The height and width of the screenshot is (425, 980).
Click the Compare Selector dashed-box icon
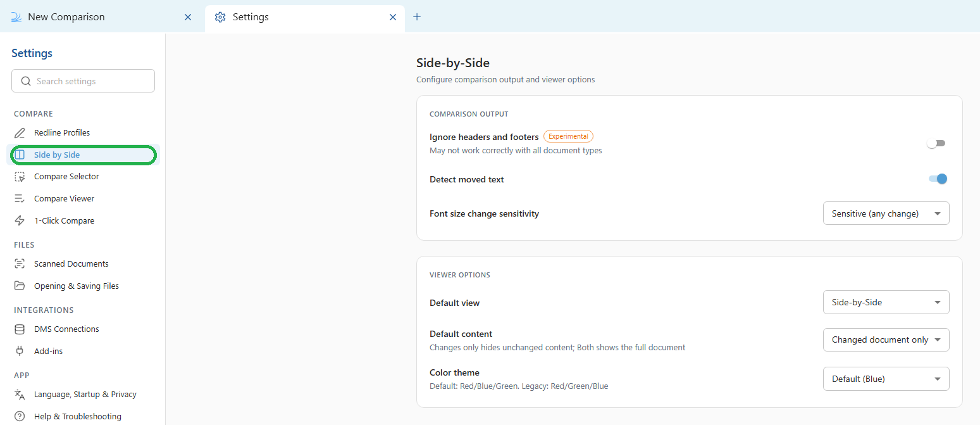(x=20, y=177)
